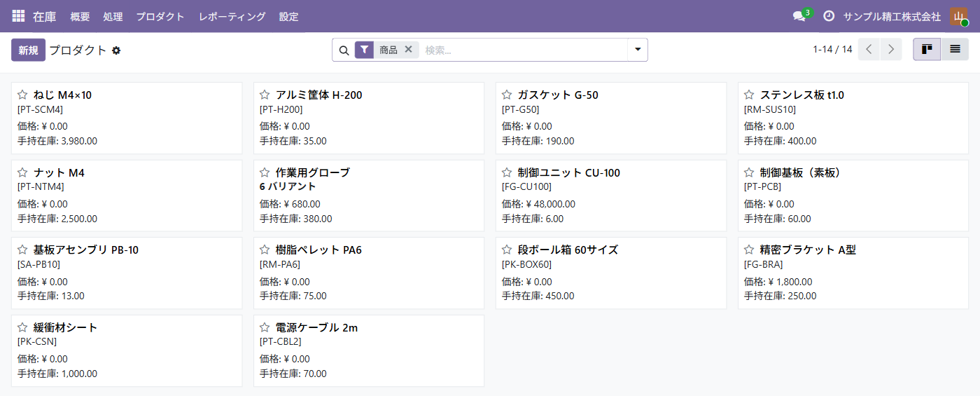
Task: Open the 作業用グローブ product card
Action: (x=369, y=196)
